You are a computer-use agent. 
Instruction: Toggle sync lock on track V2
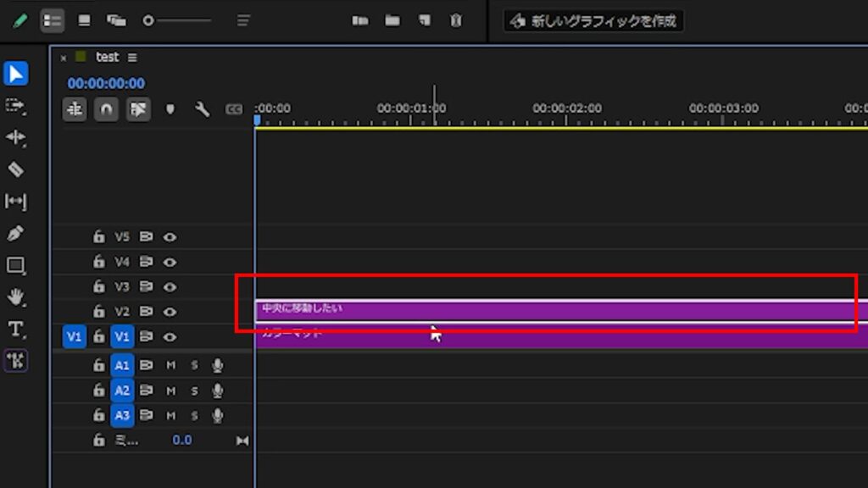click(x=146, y=312)
